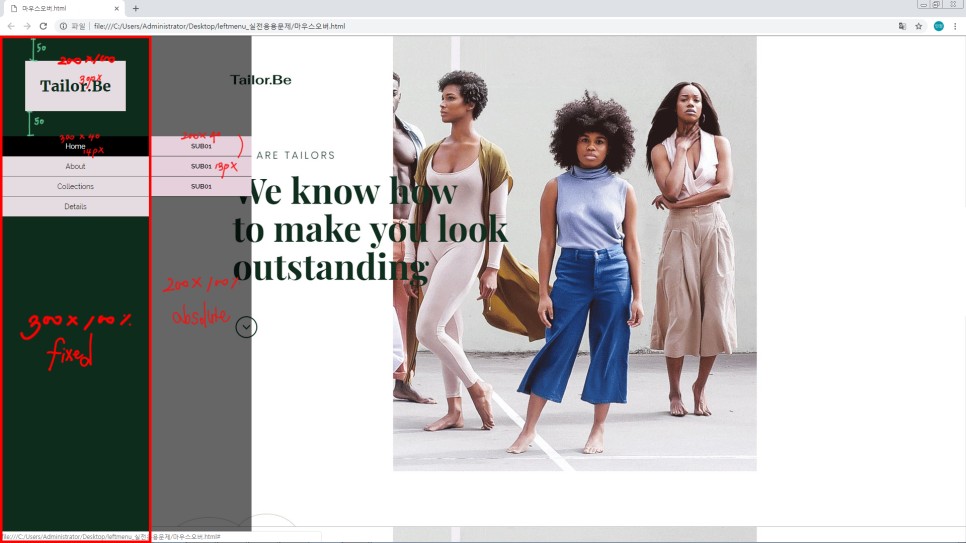Click the circled down-chevron scroll button
Screen dimensions: 966x543
[x=247, y=327]
